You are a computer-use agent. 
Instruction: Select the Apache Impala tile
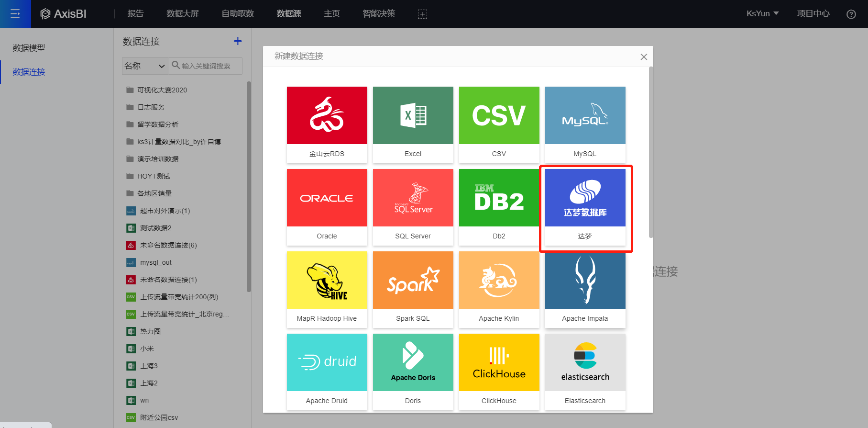coord(585,290)
